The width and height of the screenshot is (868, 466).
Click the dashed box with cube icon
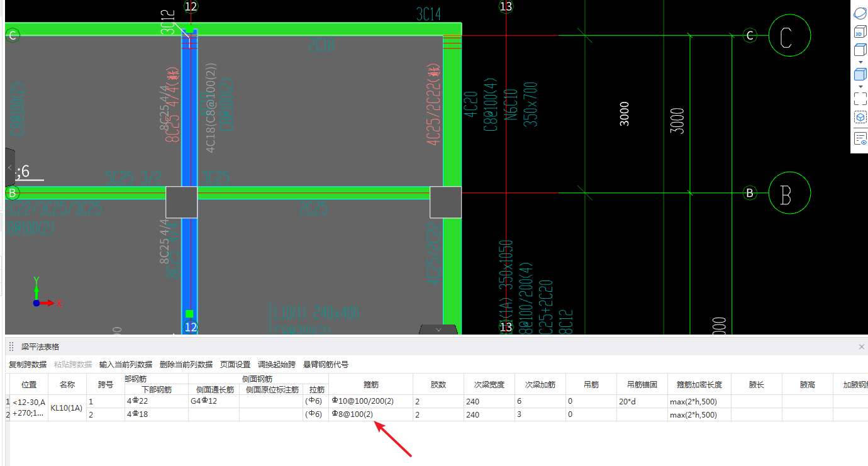click(x=860, y=118)
